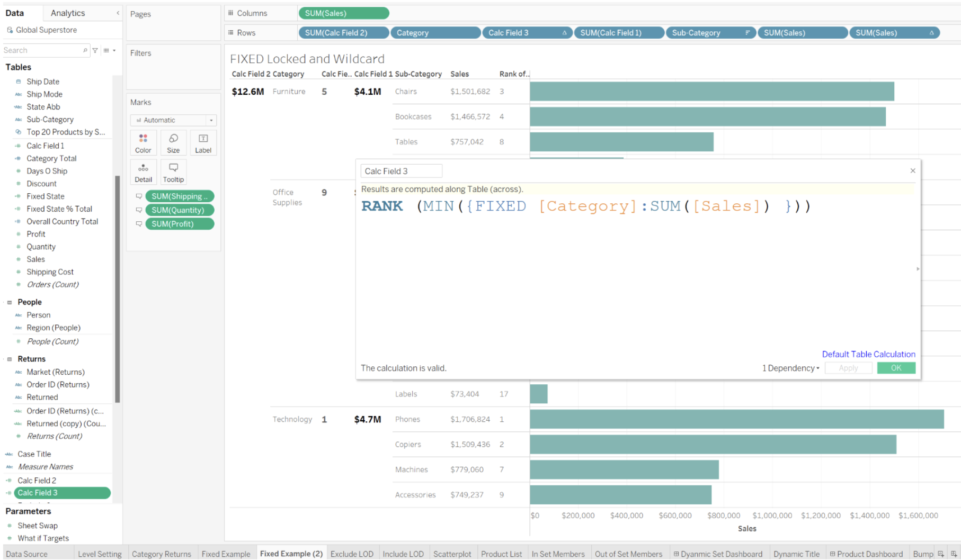
Task: Click the filter icon beside the search field
Action: tap(95, 50)
